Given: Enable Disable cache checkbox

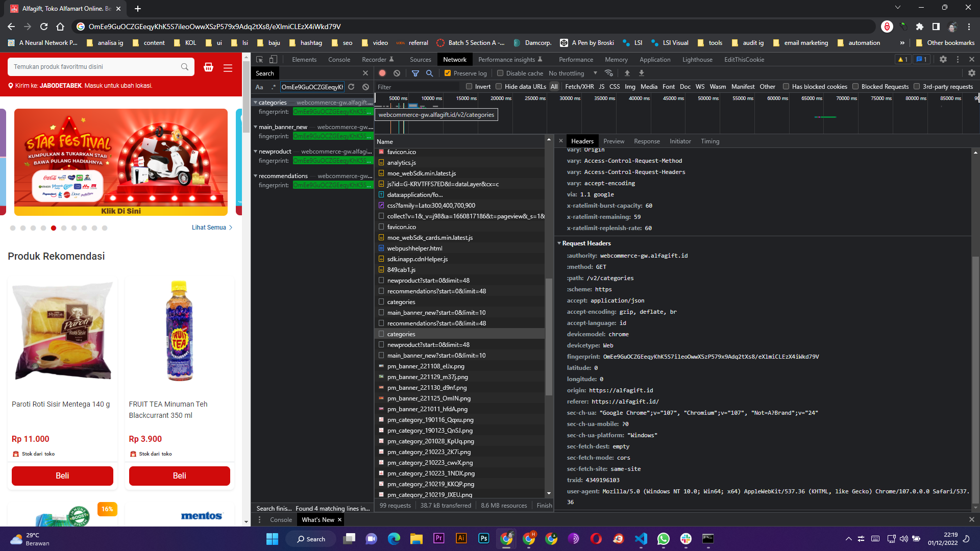Looking at the screenshot, I should (x=500, y=73).
